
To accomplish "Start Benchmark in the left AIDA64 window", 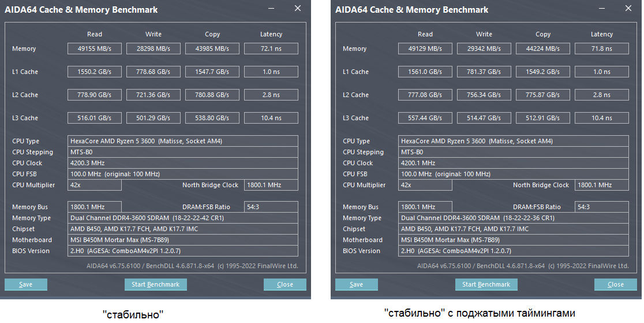I will (156, 284).
